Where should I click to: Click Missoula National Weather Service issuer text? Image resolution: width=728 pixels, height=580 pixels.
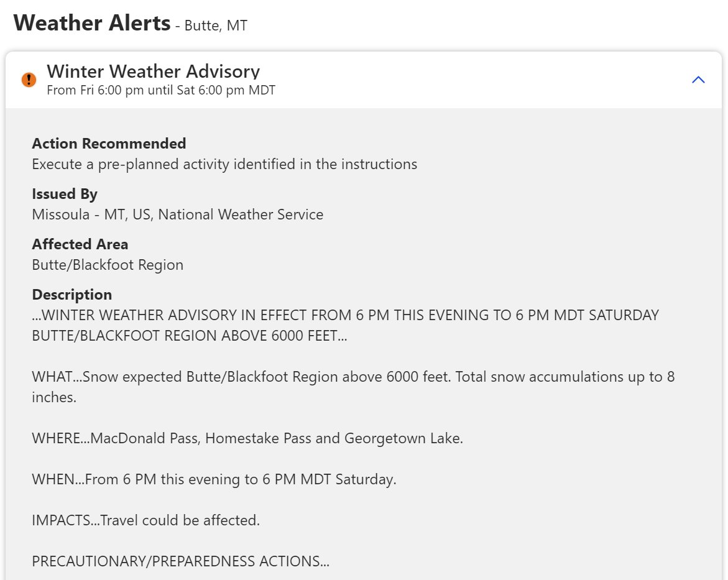coord(178,214)
